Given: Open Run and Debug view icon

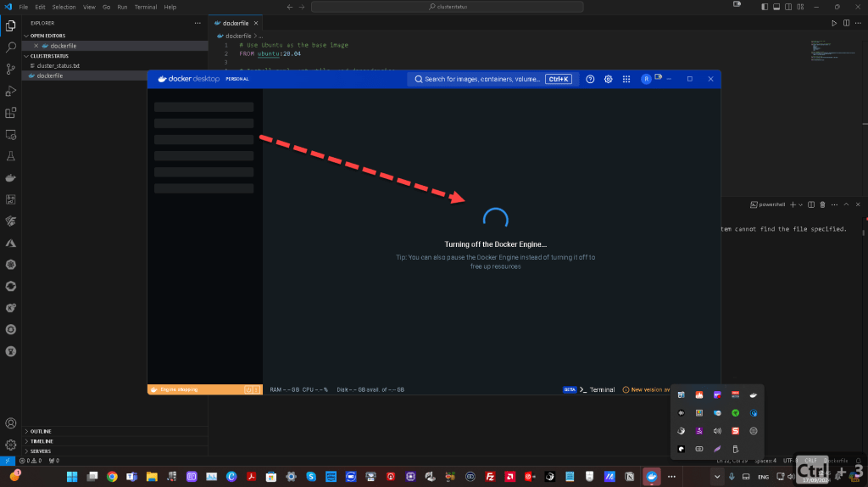Looking at the screenshot, I should click(x=10, y=91).
